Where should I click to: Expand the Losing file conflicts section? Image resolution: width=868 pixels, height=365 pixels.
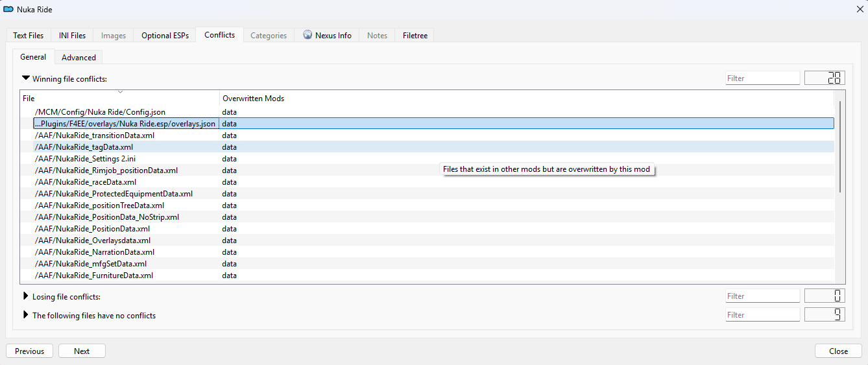click(x=26, y=296)
